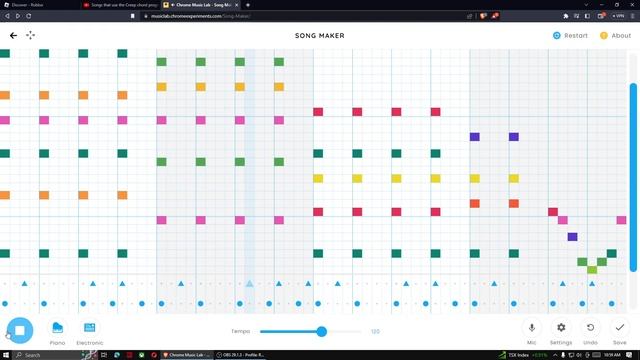Screen dimensions: 640x360
Task: Open the Brave Shields lion icon
Action: (483, 16)
